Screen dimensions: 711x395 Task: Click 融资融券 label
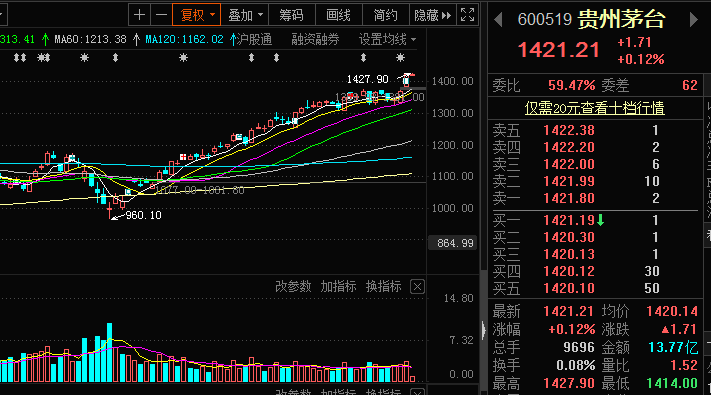click(315, 39)
